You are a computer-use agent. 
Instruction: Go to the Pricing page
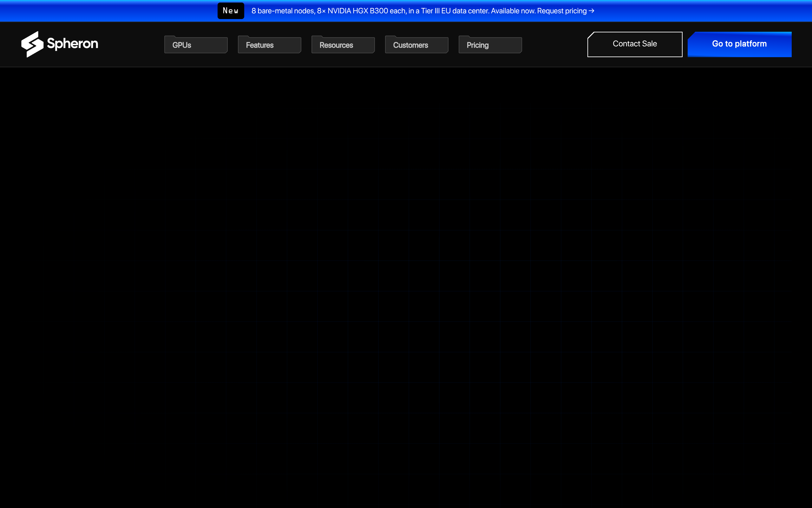coord(490,45)
